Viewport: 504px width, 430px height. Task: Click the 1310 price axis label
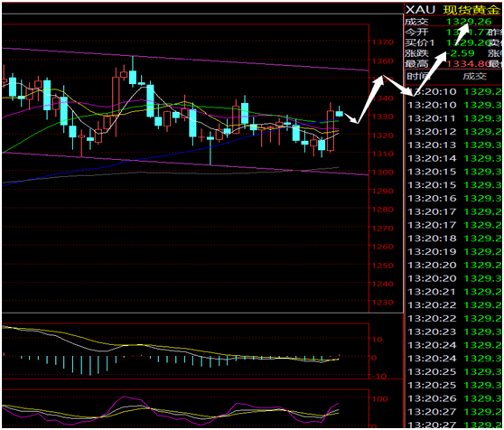382,154
